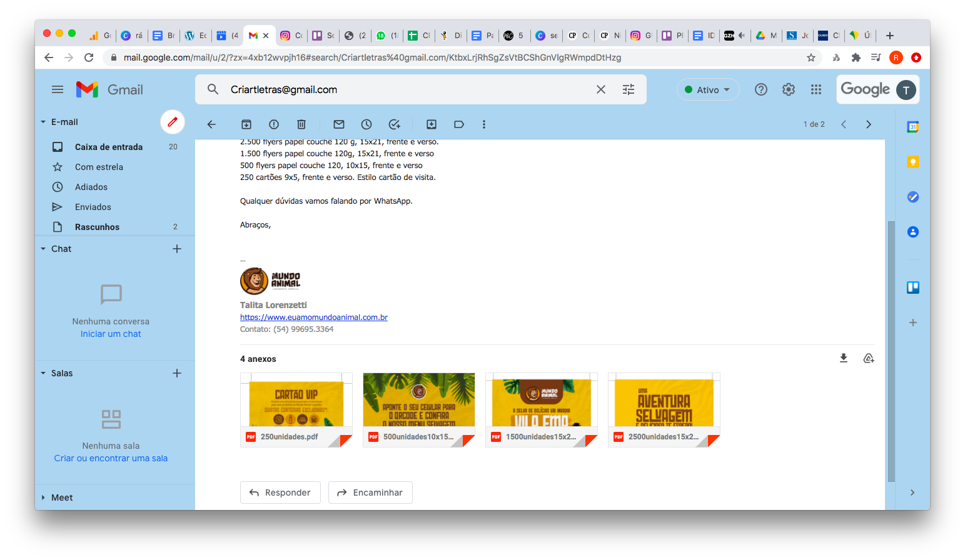Viewport: 965px width, 560px height.
Task: Create a new room with the Salas plus
Action: 177,373
